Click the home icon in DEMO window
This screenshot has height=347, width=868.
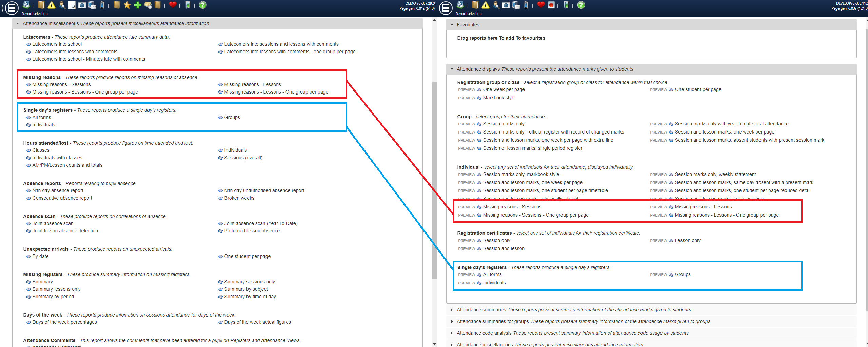(x=26, y=5)
